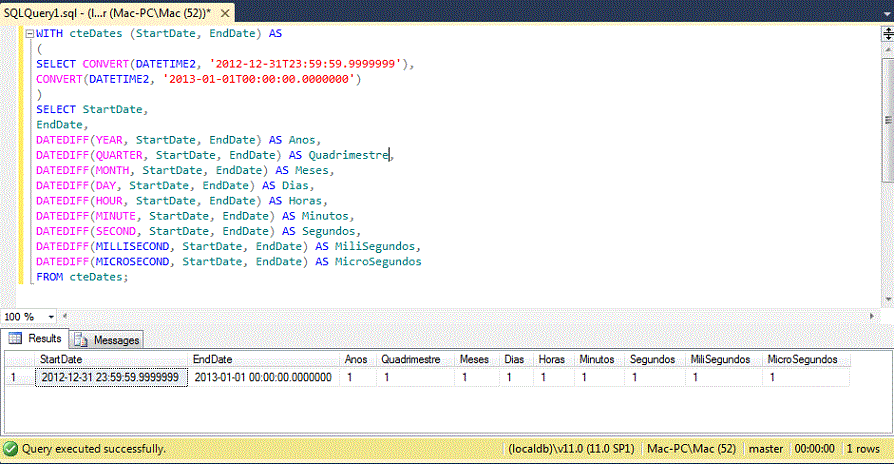Click the Segundos column header
The height and width of the screenshot is (464, 894).
tap(655, 360)
